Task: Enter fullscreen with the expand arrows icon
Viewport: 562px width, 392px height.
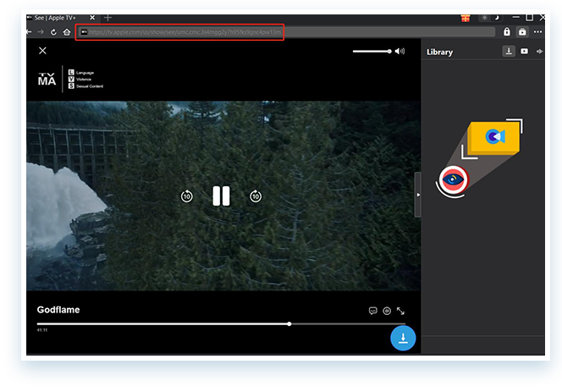Action: click(x=400, y=311)
